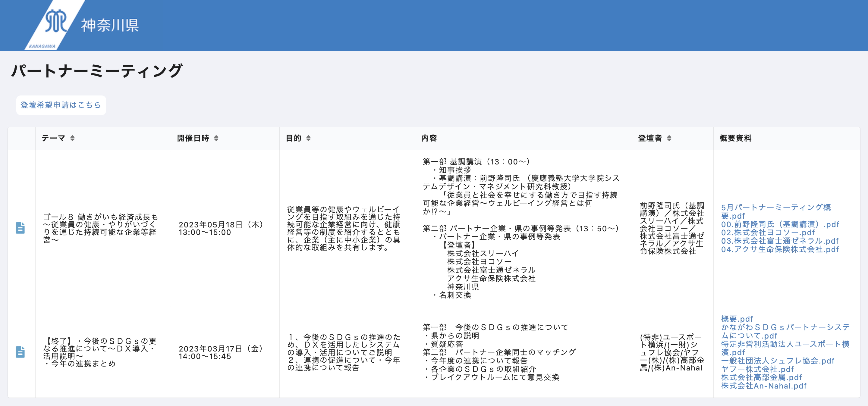
Task: Open 04.アクサ生命保険株式会社.pdf link
Action: click(x=779, y=249)
